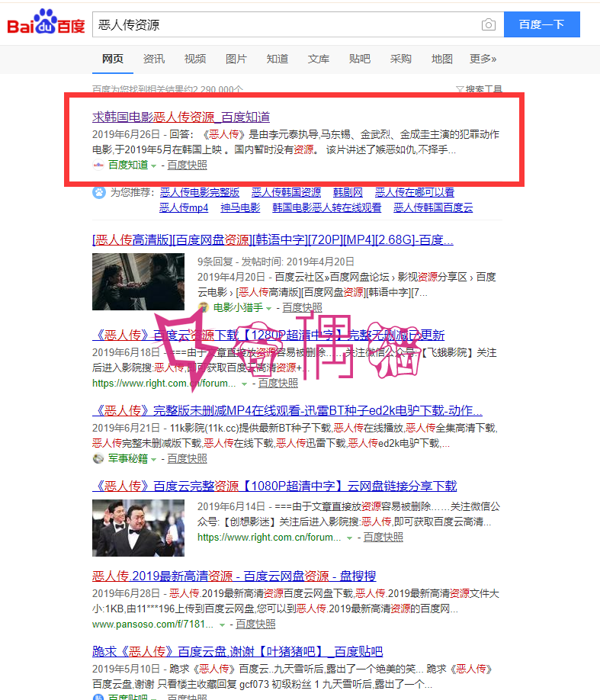Click 百度知道 source icon in first result

click(x=98, y=165)
